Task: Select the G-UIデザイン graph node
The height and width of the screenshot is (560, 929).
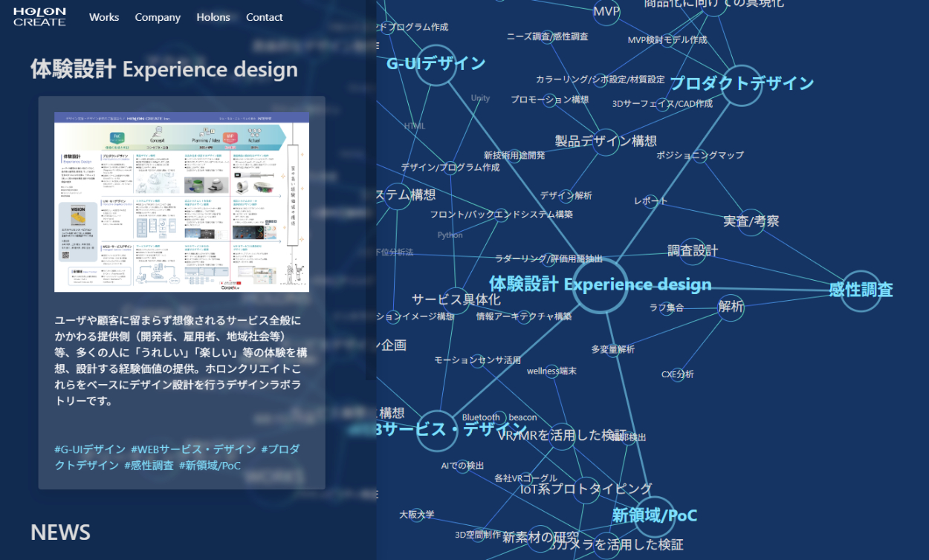Action: 436,65
